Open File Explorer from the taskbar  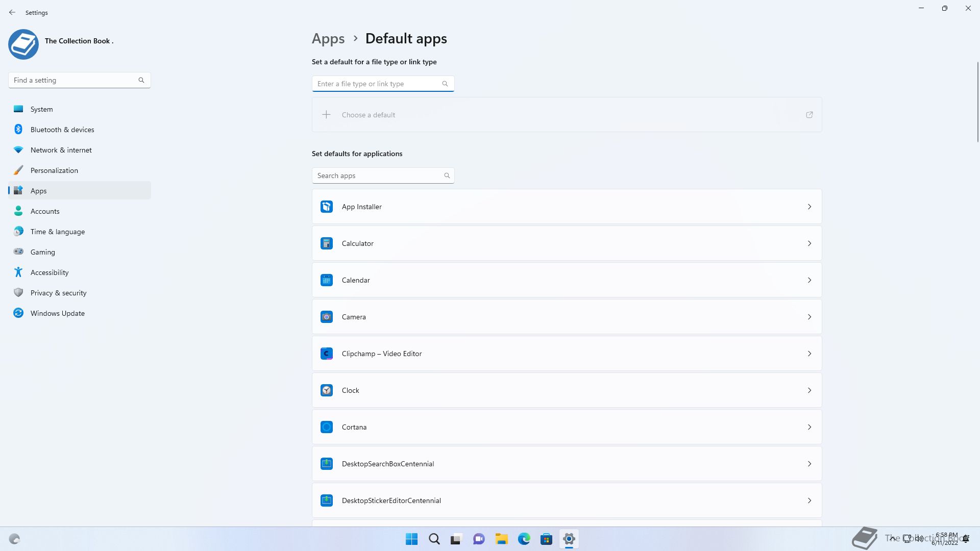pyautogui.click(x=501, y=539)
